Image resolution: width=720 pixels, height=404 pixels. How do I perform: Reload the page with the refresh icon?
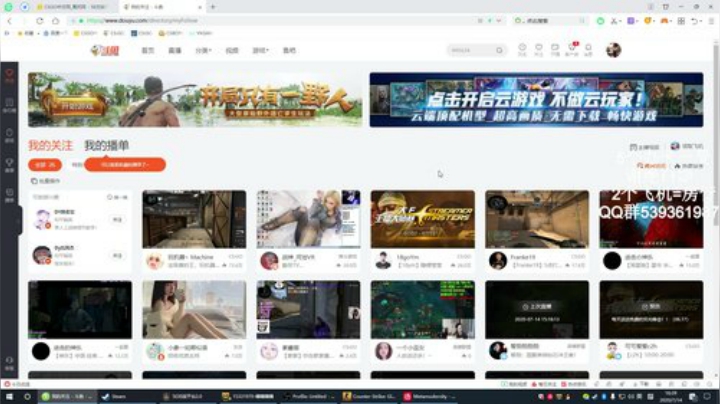point(40,21)
